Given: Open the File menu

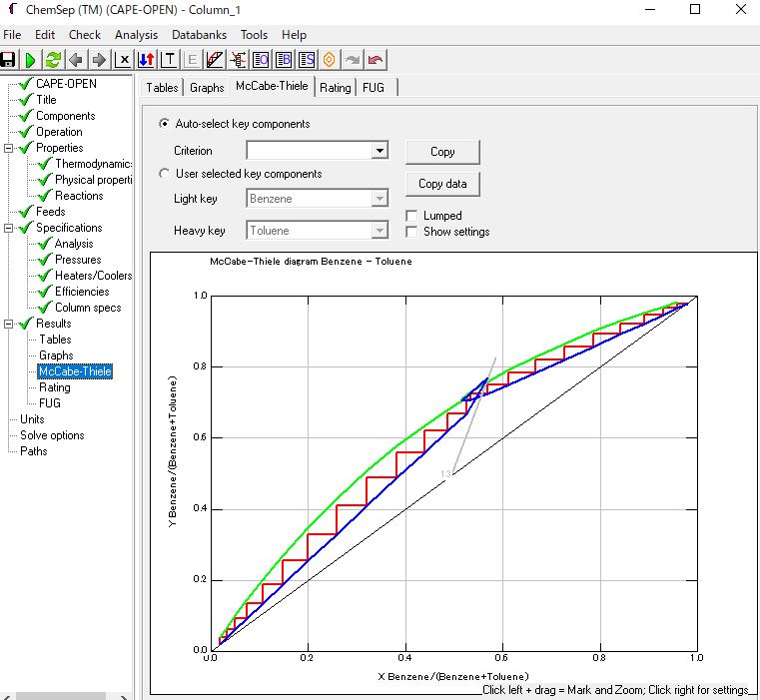Looking at the screenshot, I should pos(12,35).
